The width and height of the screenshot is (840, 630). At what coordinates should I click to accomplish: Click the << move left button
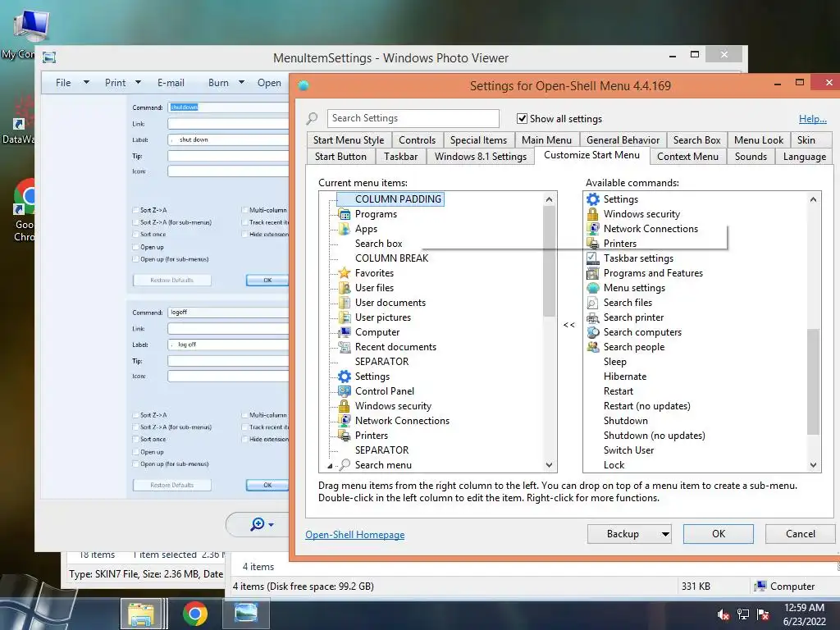point(569,325)
